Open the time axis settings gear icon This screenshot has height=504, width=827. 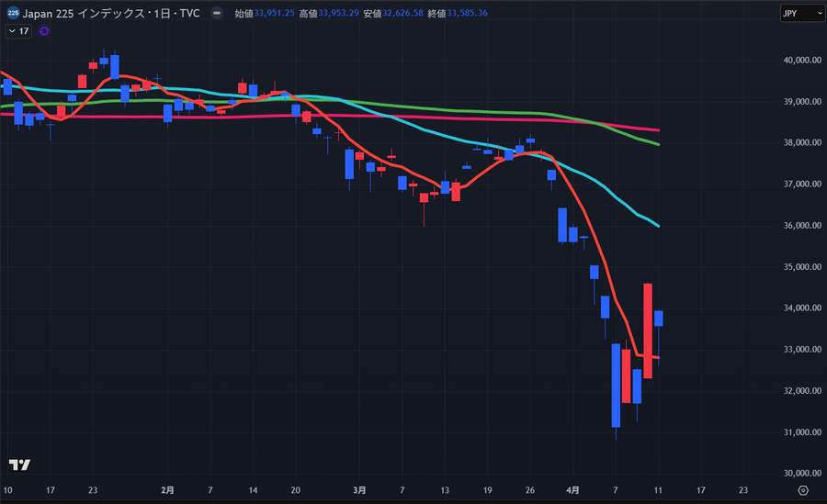click(803, 490)
